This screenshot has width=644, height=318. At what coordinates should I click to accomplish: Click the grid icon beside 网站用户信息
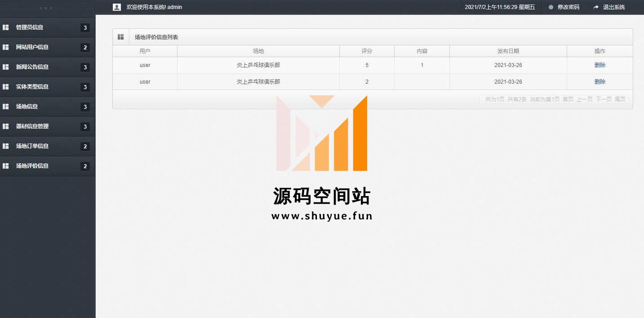pos(6,47)
